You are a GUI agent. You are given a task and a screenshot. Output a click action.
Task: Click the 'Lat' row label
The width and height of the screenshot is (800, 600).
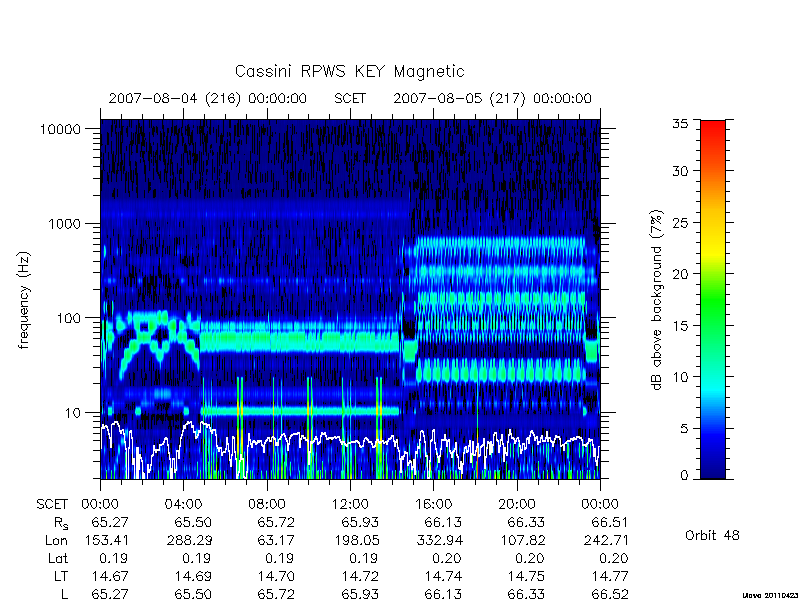58,558
